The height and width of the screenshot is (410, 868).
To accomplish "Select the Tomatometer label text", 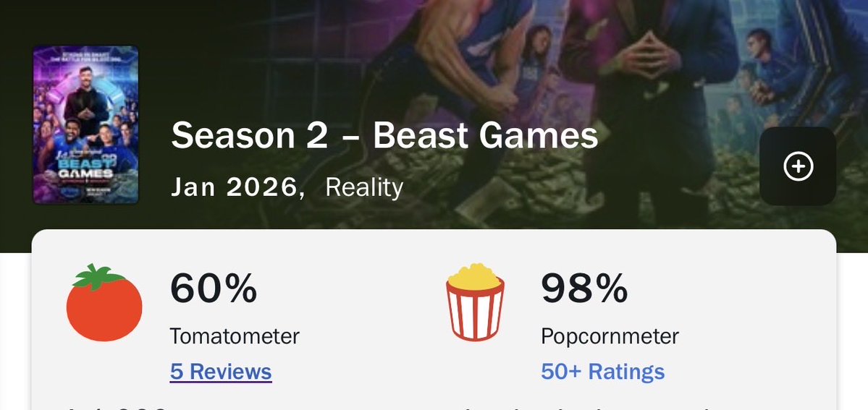I will (235, 336).
